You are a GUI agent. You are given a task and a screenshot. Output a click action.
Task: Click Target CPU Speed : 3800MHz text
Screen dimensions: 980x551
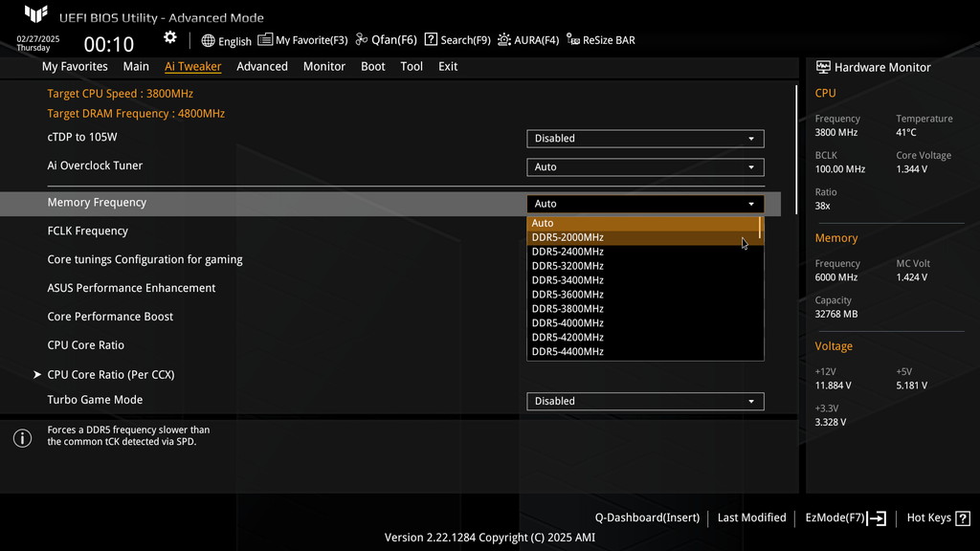tap(120, 94)
